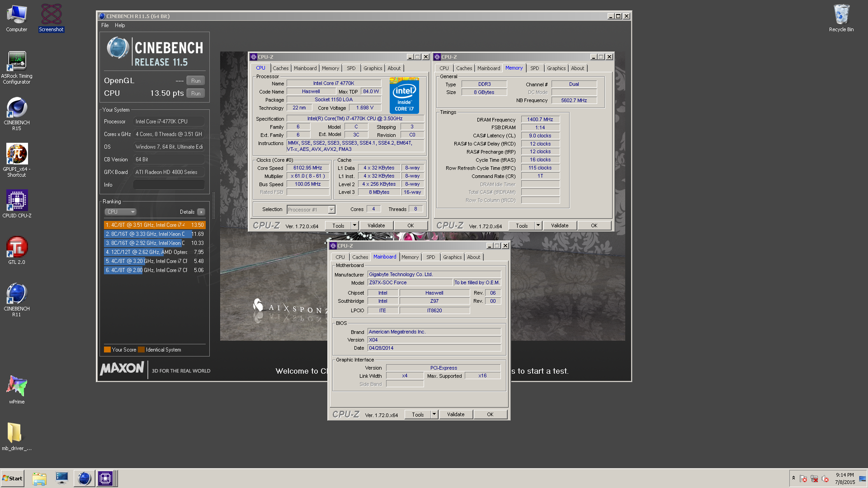Open GPUPI_x64 shortcut on desktop

(17, 160)
